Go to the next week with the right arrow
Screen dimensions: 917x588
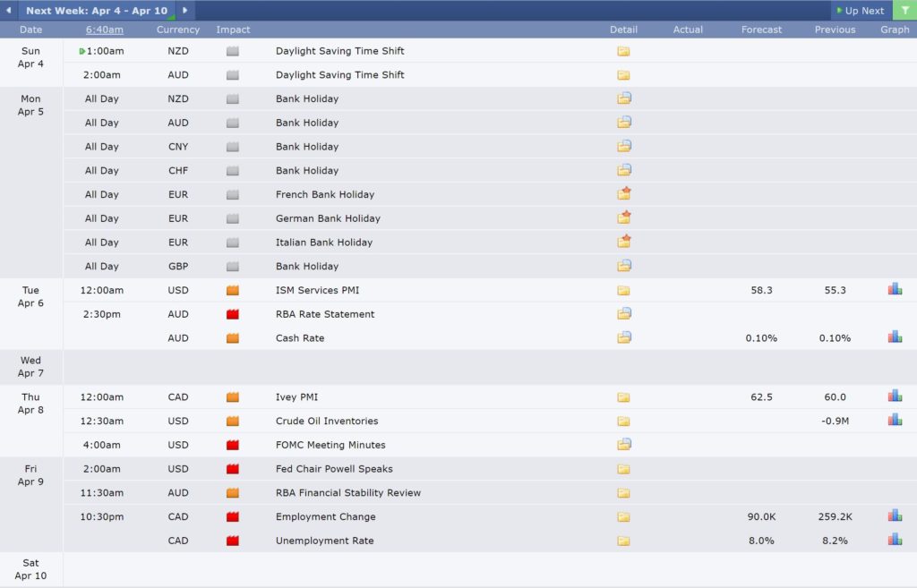coord(184,10)
